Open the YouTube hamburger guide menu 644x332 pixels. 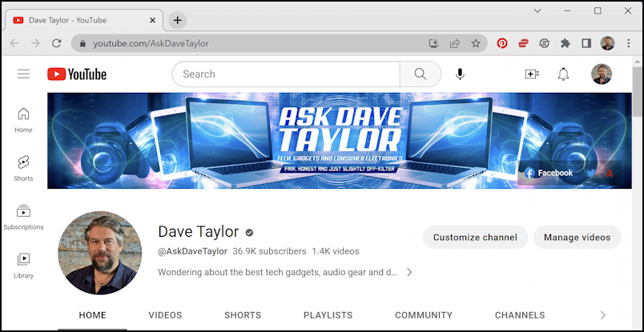[x=23, y=74]
